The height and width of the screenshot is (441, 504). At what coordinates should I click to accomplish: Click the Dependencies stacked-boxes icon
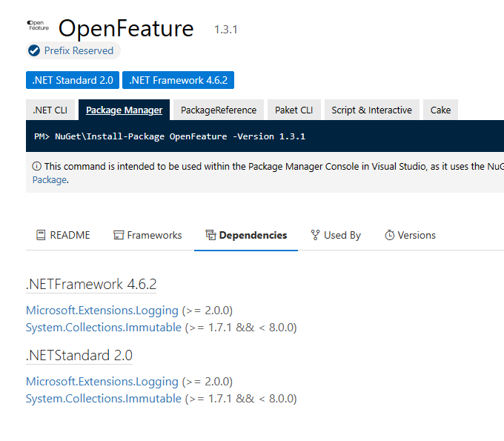pyautogui.click(x=210, y=235)
